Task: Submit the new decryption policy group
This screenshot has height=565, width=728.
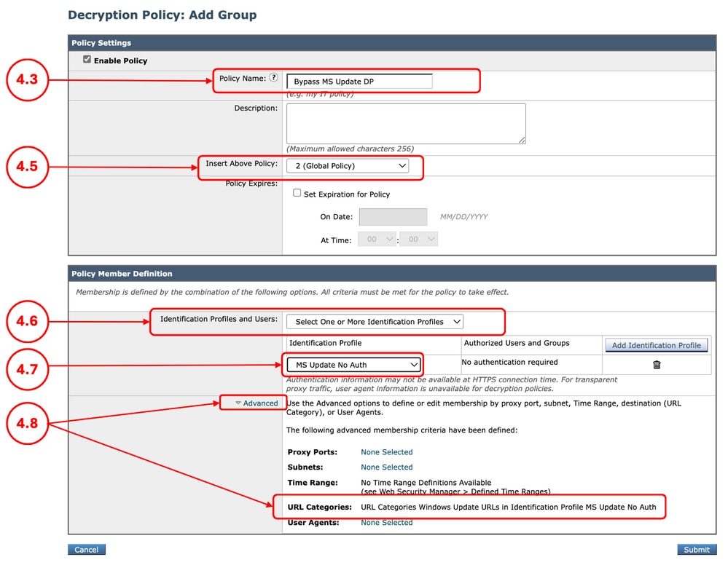Action: [696, 550]
